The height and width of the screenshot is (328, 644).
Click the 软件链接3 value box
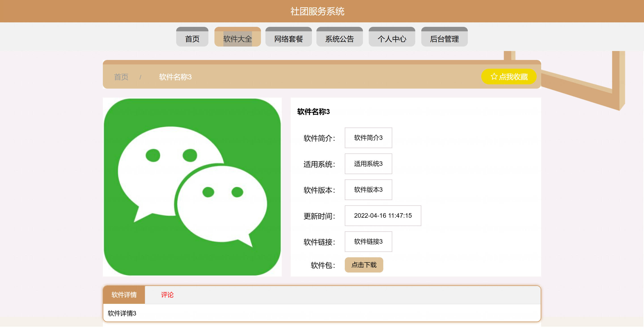pos(368,242)
